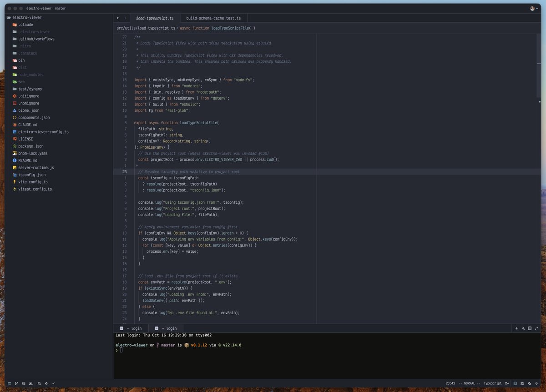Click the edit prediction icon beside TypeScript
The image size is (546, 392).
point(507,383)
